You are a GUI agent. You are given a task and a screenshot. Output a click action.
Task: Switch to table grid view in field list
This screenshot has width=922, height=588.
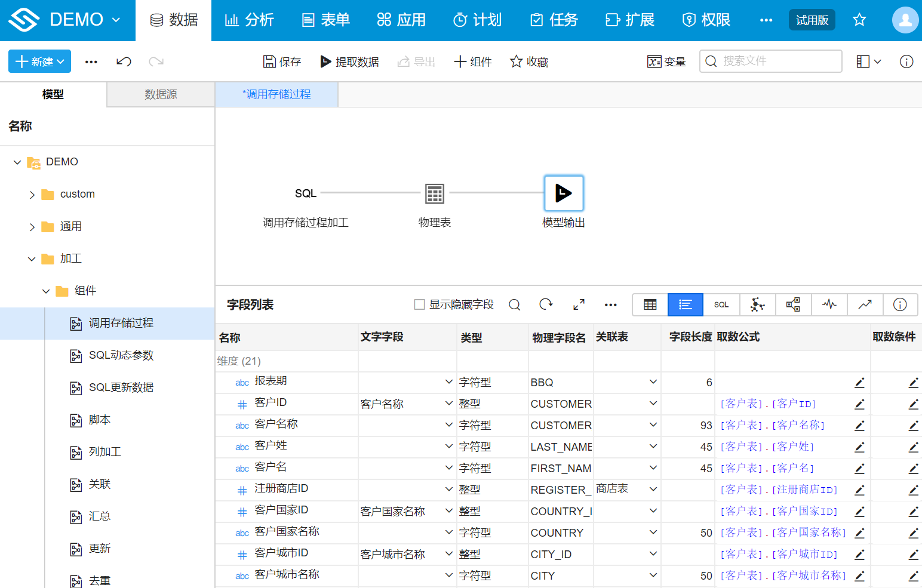point(649,304)
